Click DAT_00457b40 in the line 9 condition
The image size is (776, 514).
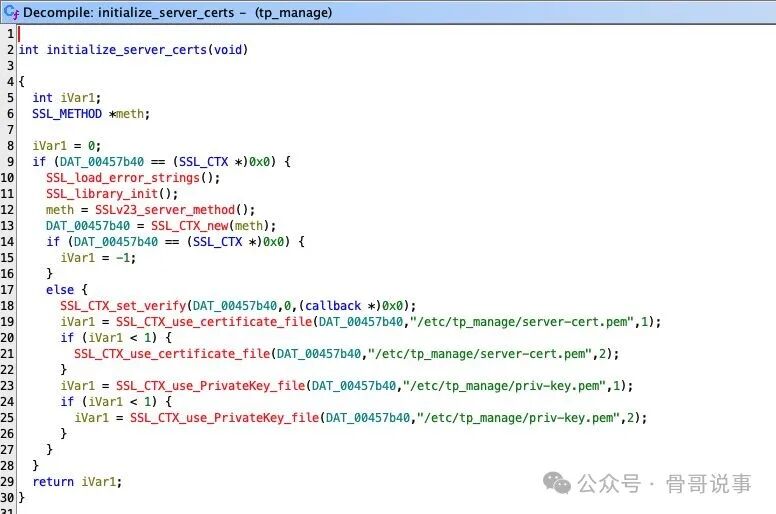(x=102, y=162)
